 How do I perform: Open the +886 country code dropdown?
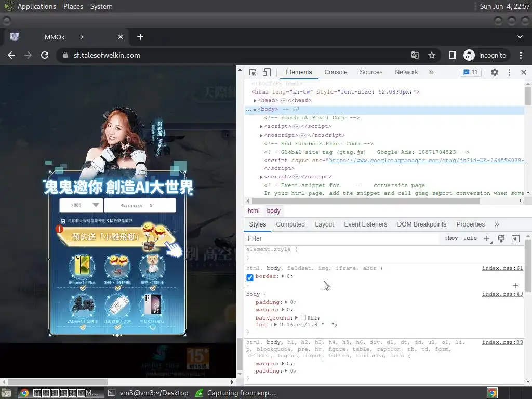(82, 205)
